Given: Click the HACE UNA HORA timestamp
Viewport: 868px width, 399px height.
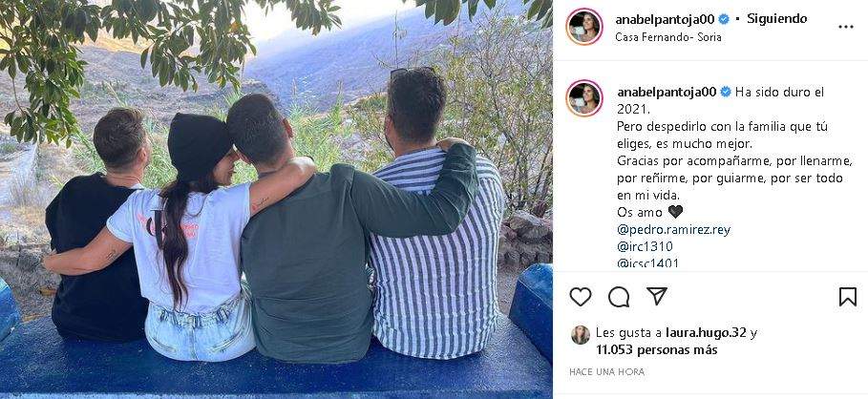Looking at the screenshot, I should click(606, 372).
